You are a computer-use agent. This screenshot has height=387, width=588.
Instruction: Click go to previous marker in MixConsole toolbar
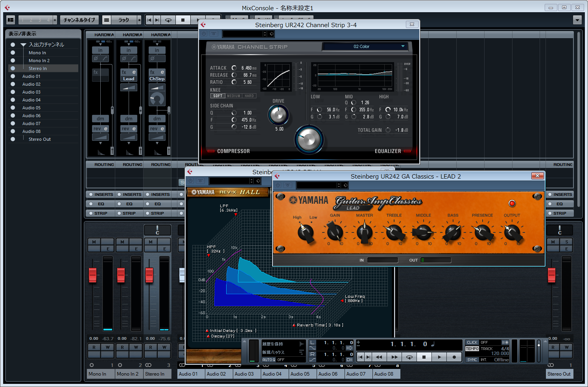149,20
